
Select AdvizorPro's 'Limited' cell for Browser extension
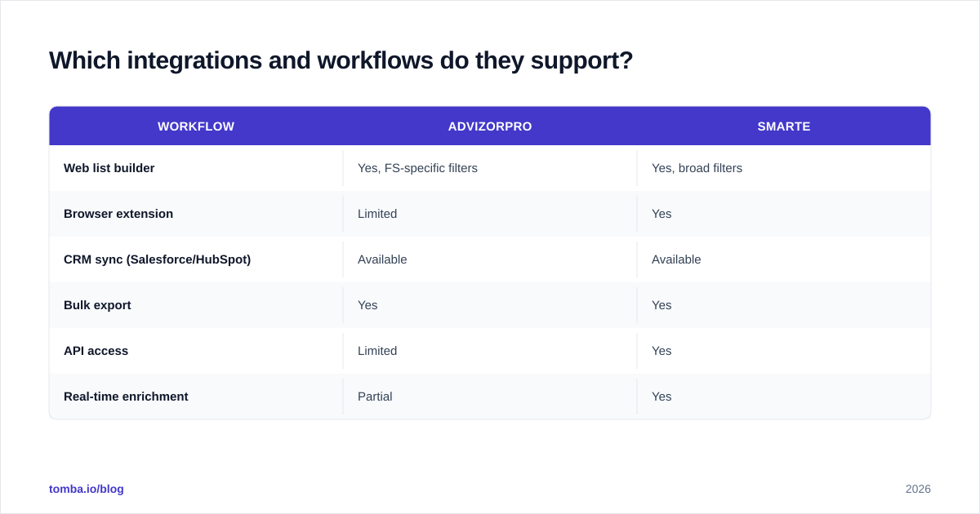(x=490, y=214)
